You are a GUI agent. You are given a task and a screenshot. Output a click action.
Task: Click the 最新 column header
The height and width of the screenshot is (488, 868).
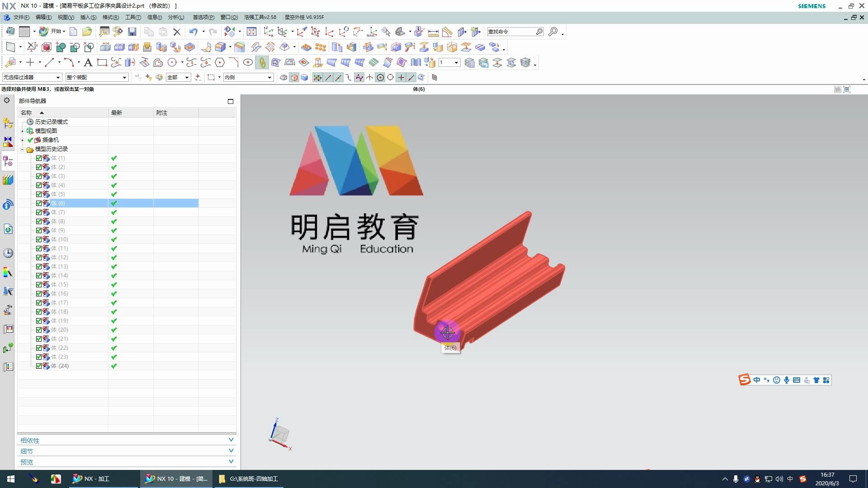pyautogui.click(x=131, y=113)
